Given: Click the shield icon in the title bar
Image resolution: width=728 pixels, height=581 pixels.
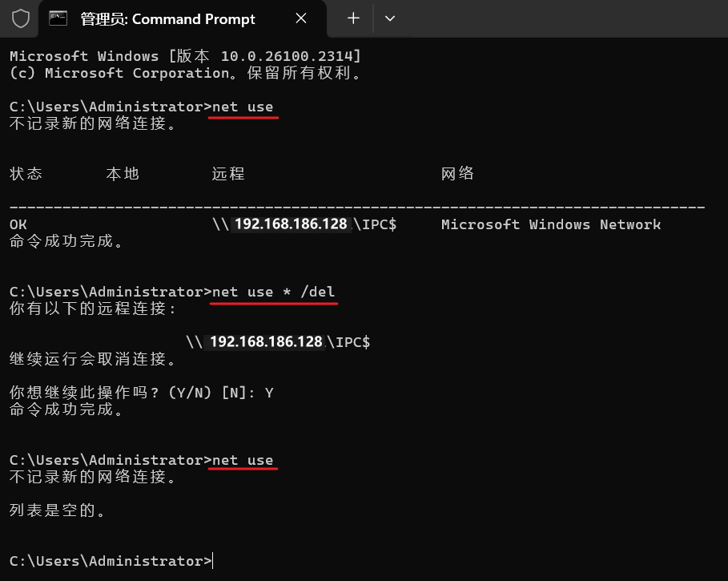Looking at the screenshot, I should [21, 18].
